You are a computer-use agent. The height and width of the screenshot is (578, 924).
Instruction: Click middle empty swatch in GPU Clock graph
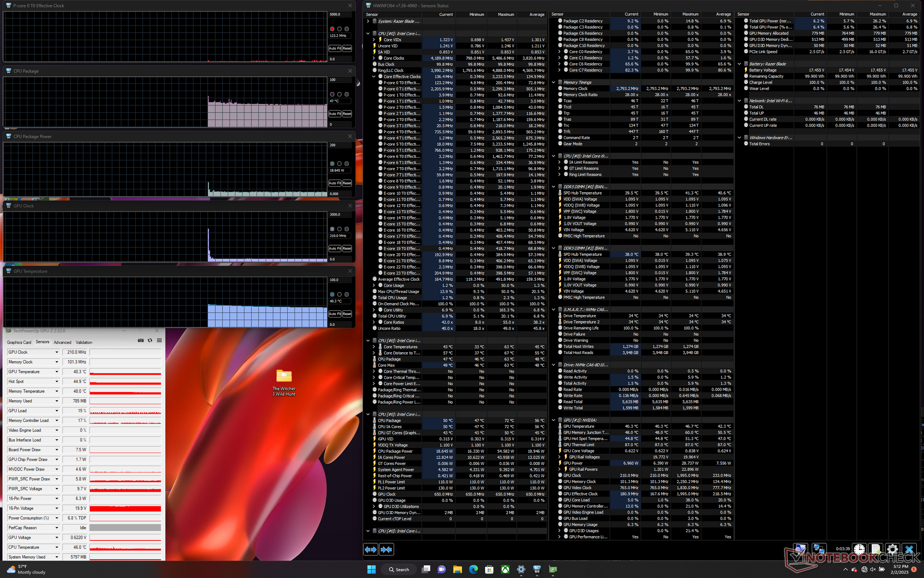[339, 229]
